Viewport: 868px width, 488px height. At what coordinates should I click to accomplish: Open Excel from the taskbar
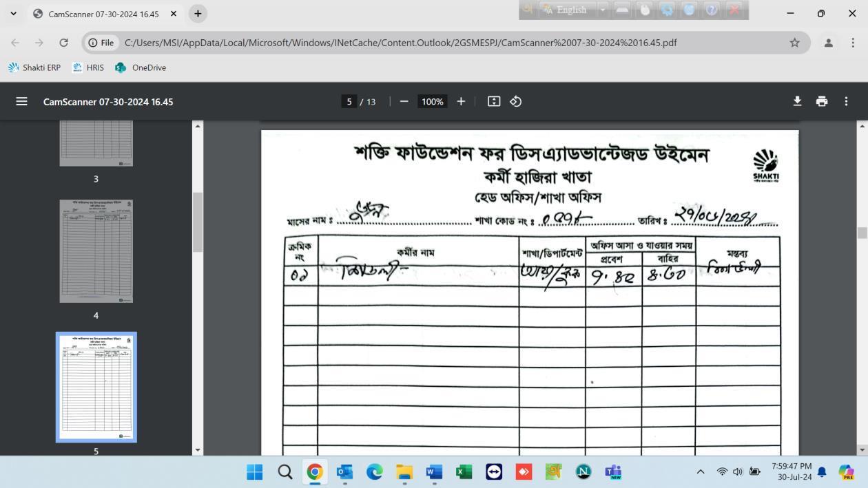464,471
